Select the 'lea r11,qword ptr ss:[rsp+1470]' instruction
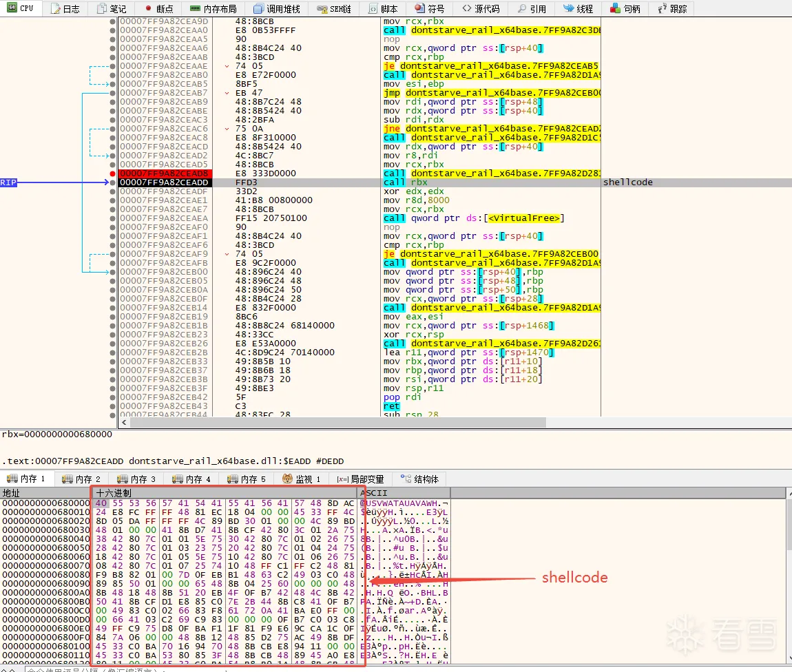792x672 pixels. (469, 353)
